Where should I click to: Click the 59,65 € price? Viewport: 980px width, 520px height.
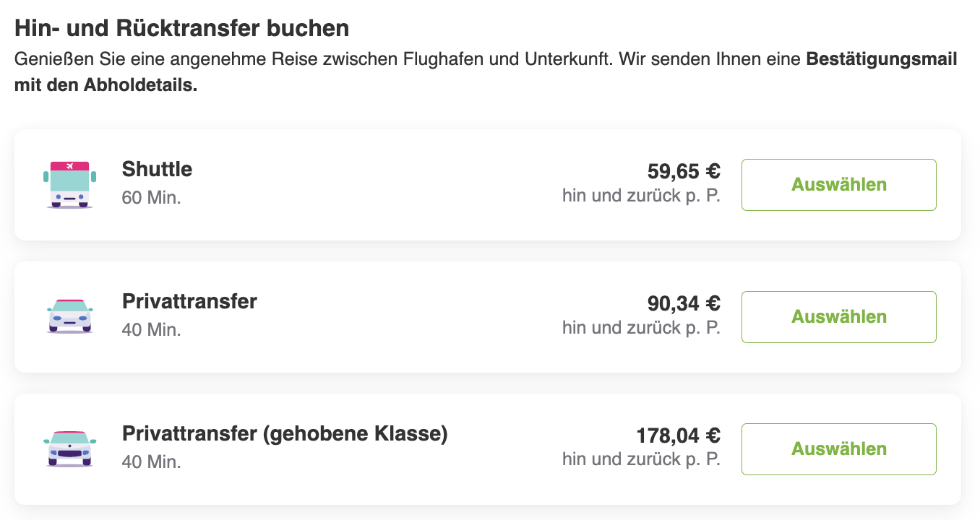coord(684,171)
